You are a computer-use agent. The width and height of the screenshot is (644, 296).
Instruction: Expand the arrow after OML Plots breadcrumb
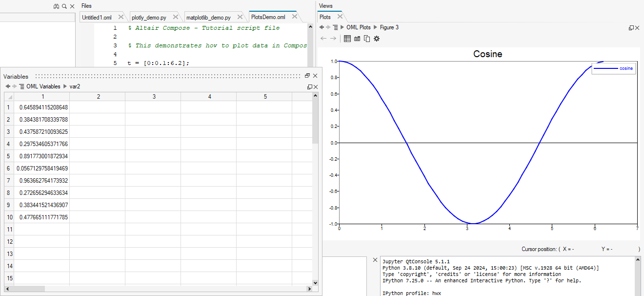[376, 27]
